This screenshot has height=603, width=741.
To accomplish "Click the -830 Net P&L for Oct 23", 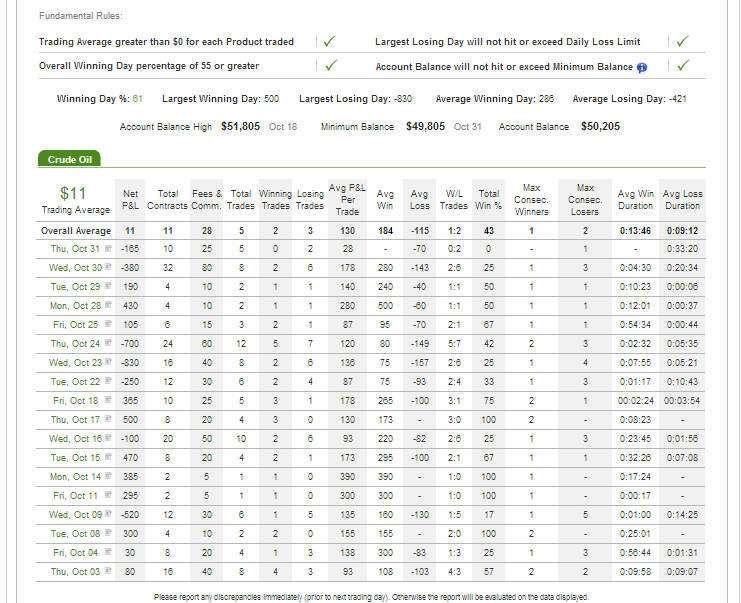I will (130, 362).
